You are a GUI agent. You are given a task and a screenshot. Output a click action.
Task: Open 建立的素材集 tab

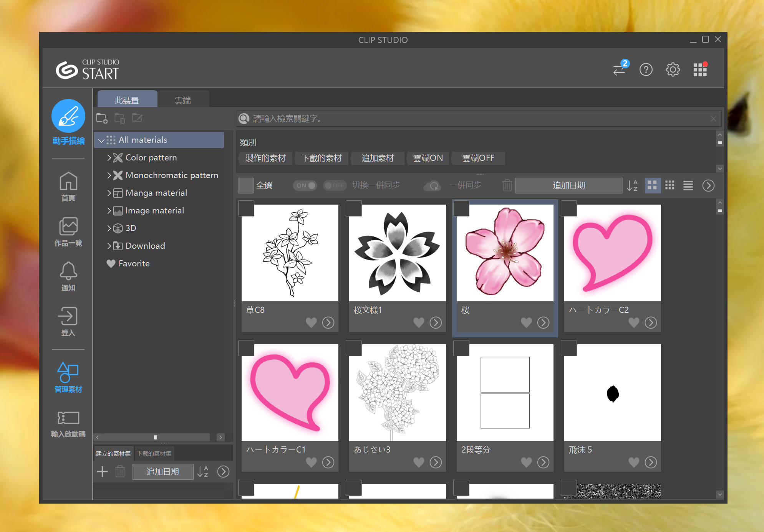[x=113, y=453]
